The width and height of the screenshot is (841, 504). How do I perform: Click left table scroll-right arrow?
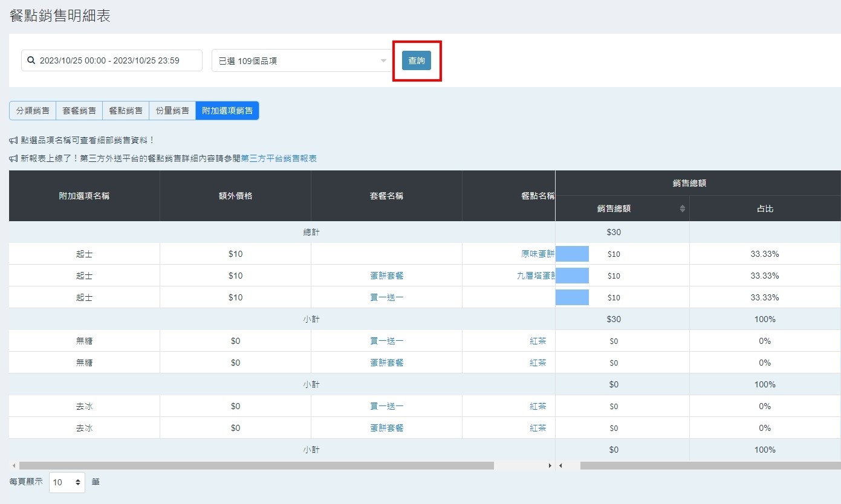[x=550, y=466]
